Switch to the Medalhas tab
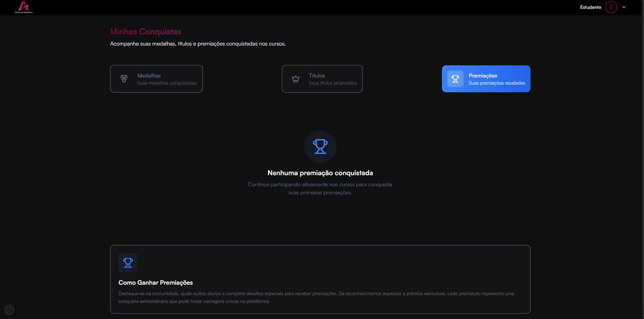 click(x=156, y=79)
